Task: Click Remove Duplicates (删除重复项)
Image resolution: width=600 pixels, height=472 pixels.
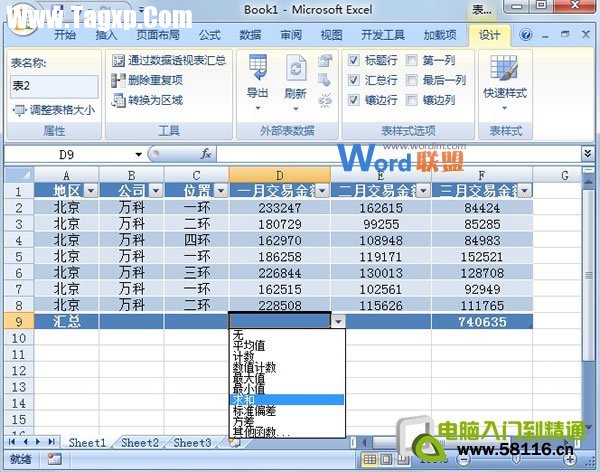Action: pos(147,80)
